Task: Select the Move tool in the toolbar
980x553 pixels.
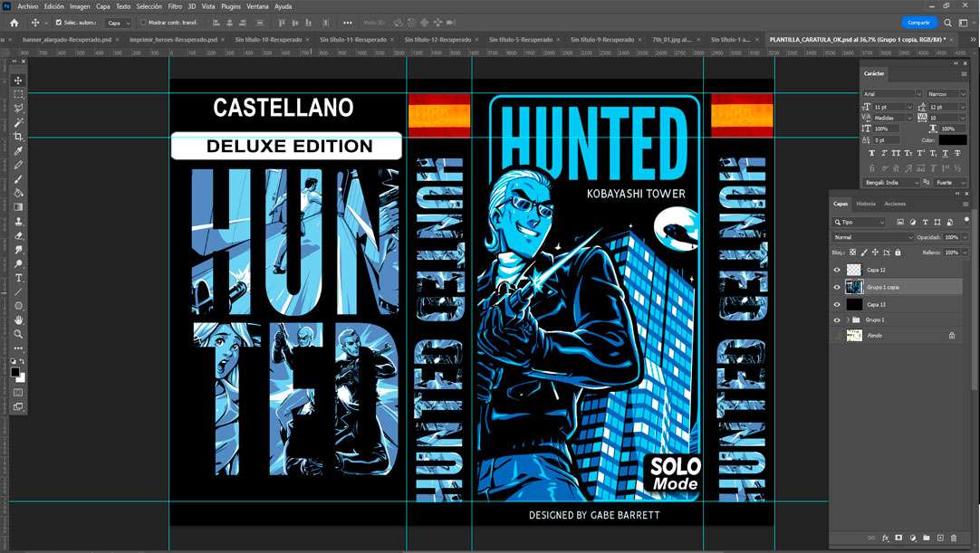Action: (x=18, y=81)
